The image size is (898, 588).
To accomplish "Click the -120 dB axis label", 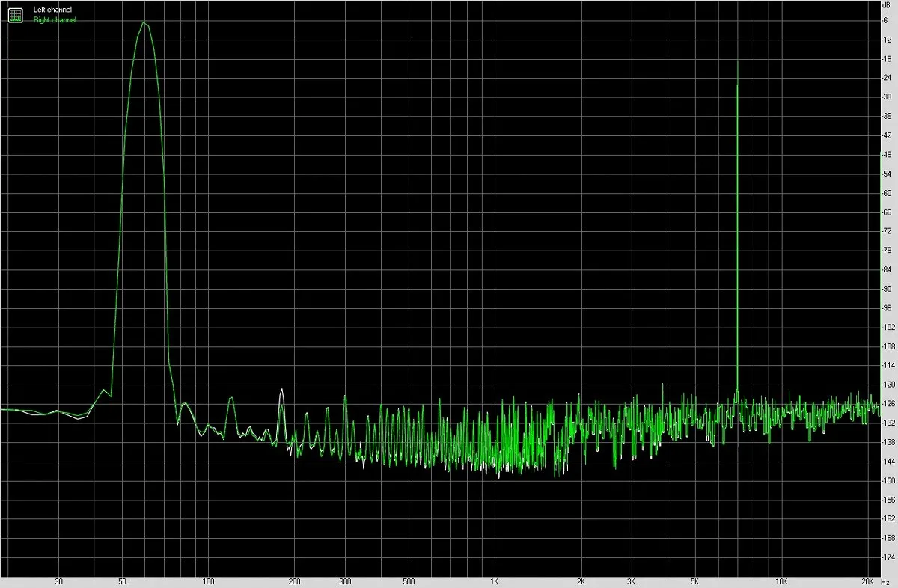I will tap(888, 385).
